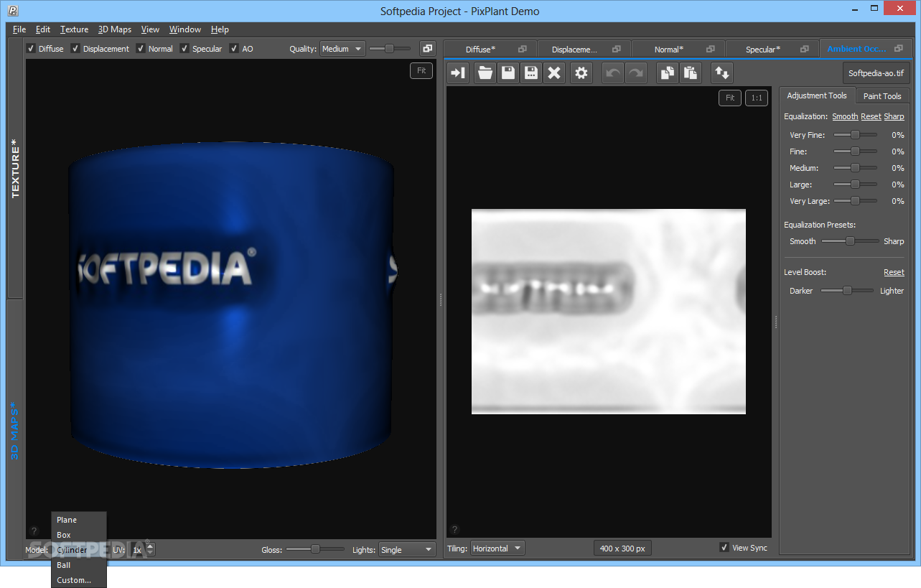Open map settings with the gear icon

pos(581,73)
